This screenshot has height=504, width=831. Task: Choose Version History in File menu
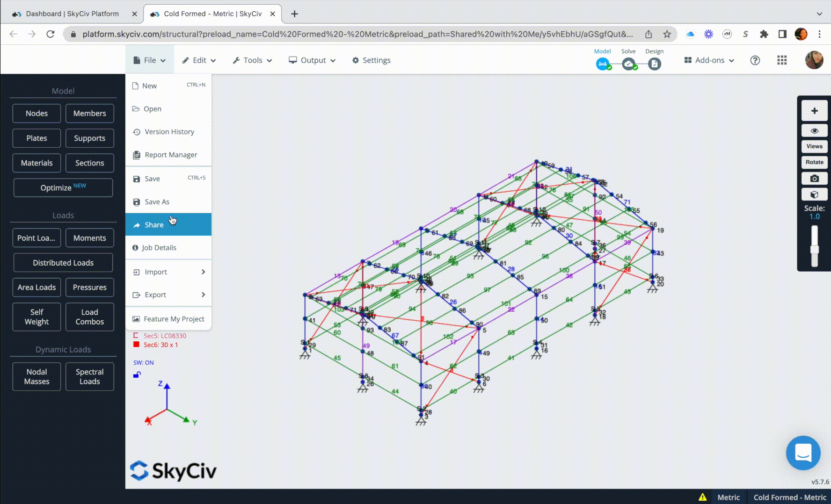168,132
